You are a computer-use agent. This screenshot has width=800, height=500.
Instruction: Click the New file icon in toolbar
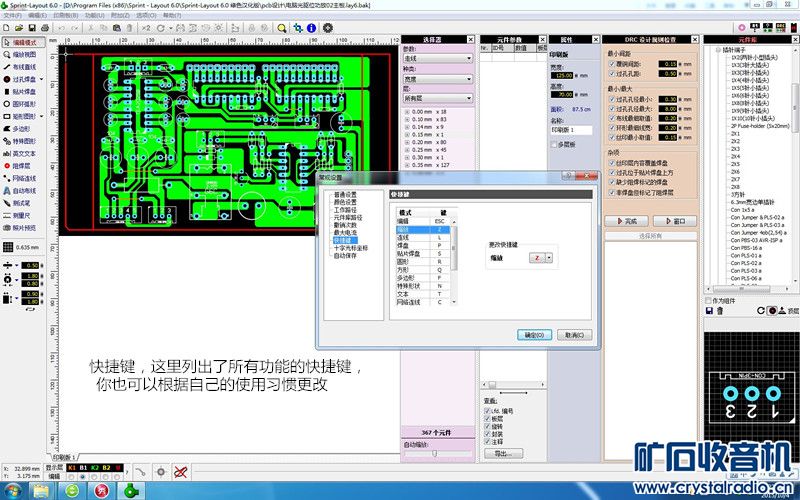pyautogui.click(x=7, y=28)
